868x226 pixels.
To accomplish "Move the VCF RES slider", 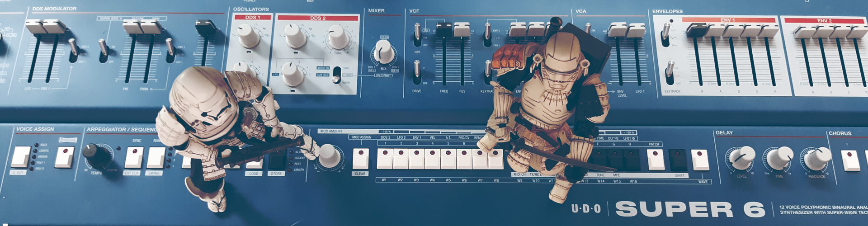I will click(x=462, y=30).
